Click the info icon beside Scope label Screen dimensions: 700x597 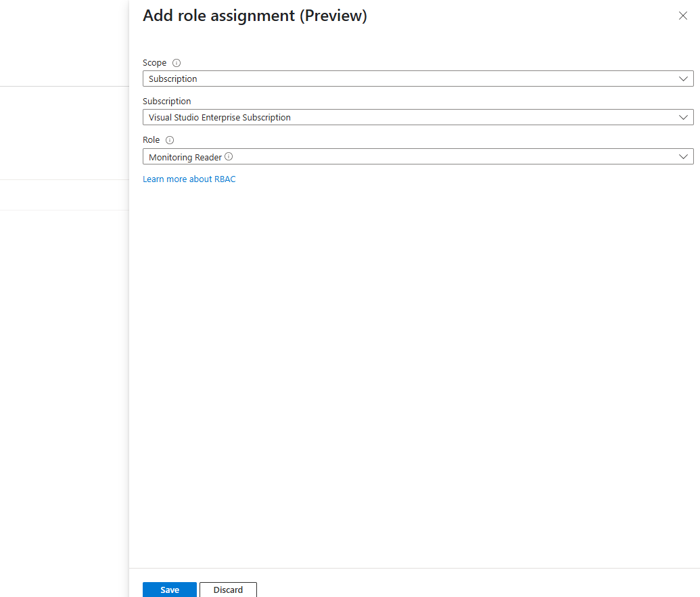[177, 63]
